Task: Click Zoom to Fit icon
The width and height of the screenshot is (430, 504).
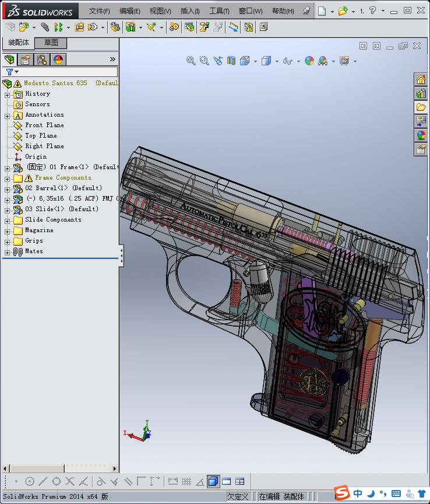Action: (x=191, y=61)
